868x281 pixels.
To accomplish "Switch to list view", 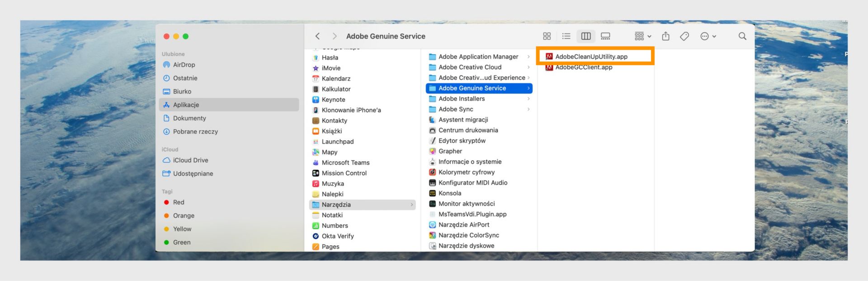I will 566,36.
